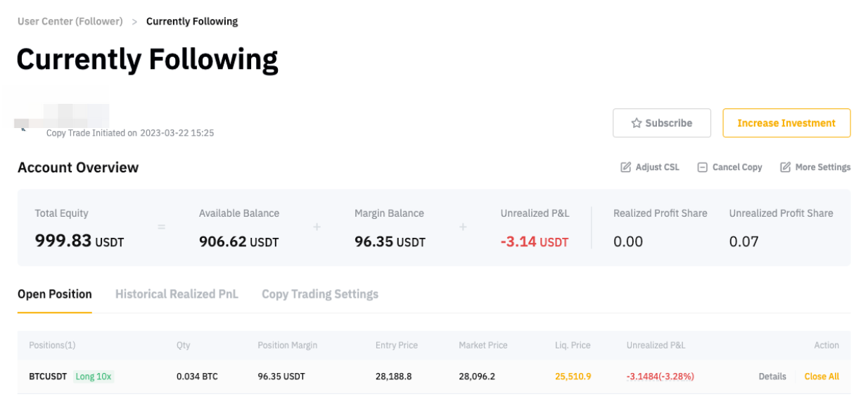This screenshot has height=411, width=868.
Task: Select the BTCUSDT position name
Action: [49, 377]
